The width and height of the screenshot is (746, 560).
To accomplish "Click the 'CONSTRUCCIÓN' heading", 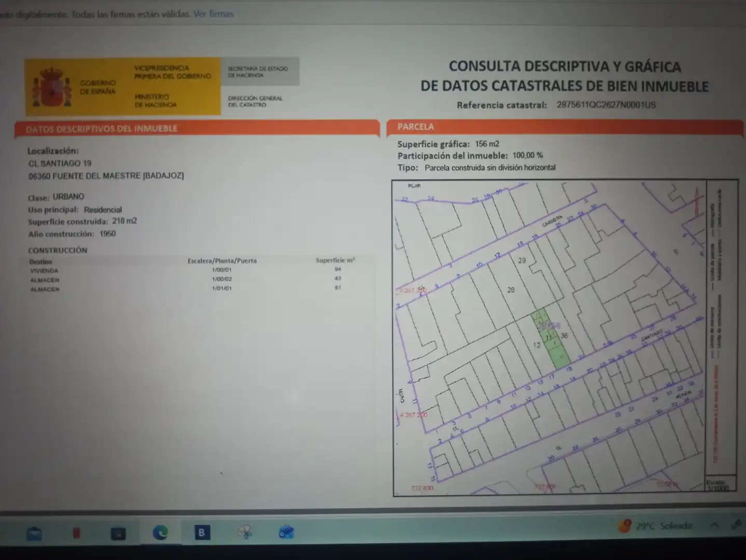I will tap(58, 250).
